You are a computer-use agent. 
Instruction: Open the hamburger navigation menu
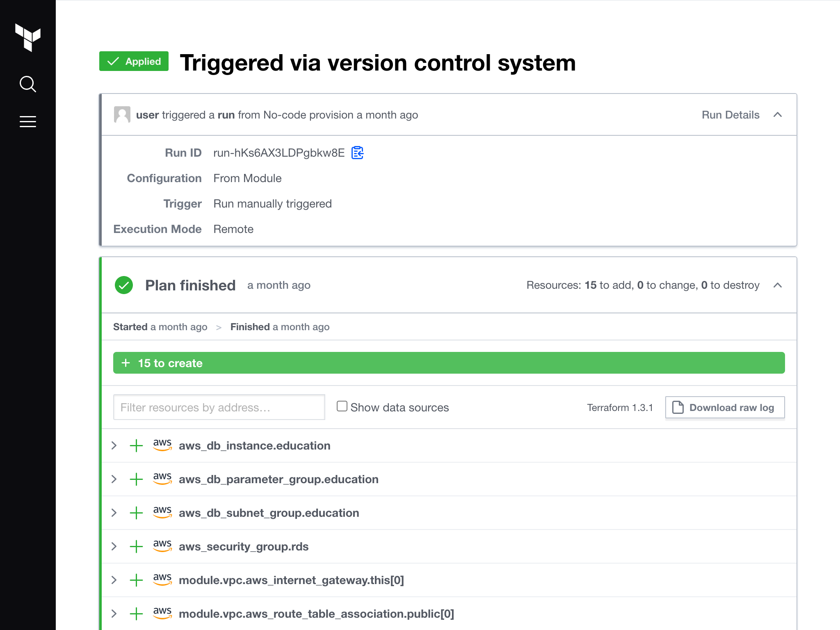coord(28,122)
